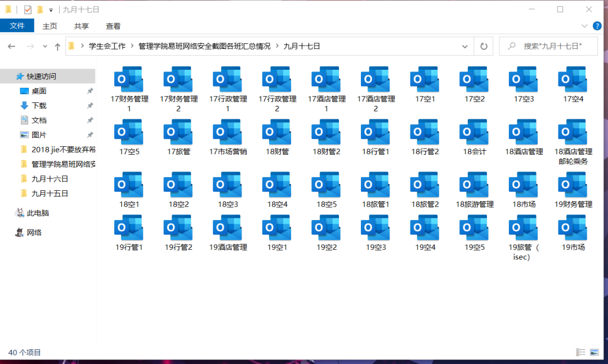Select the 19旅管（isec) Outlook file icon
608x364 pixels.
pyautogui.click(x=524, y=228)
